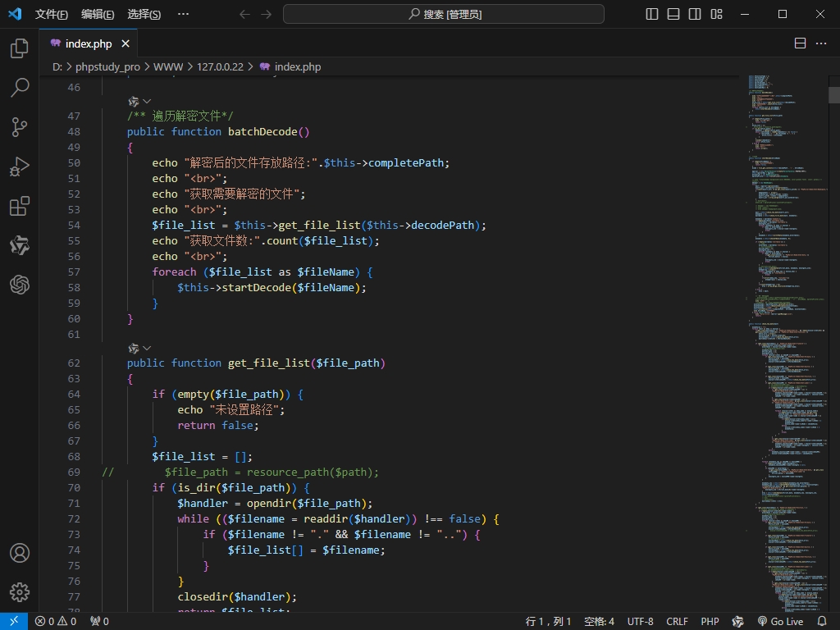The height and width of the screenshot is (630, 840).
Task: Expand the AI chevron above get_file_list function
Action: coord(148,348)
